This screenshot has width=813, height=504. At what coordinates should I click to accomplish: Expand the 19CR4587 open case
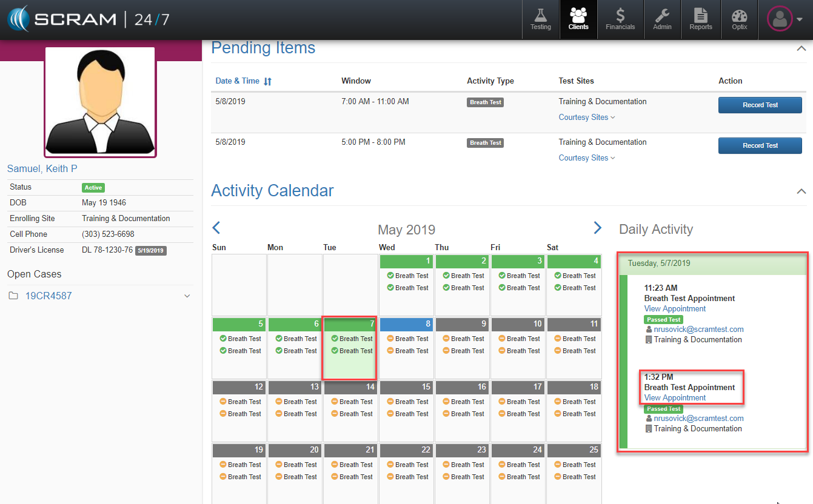coord(187,296)
